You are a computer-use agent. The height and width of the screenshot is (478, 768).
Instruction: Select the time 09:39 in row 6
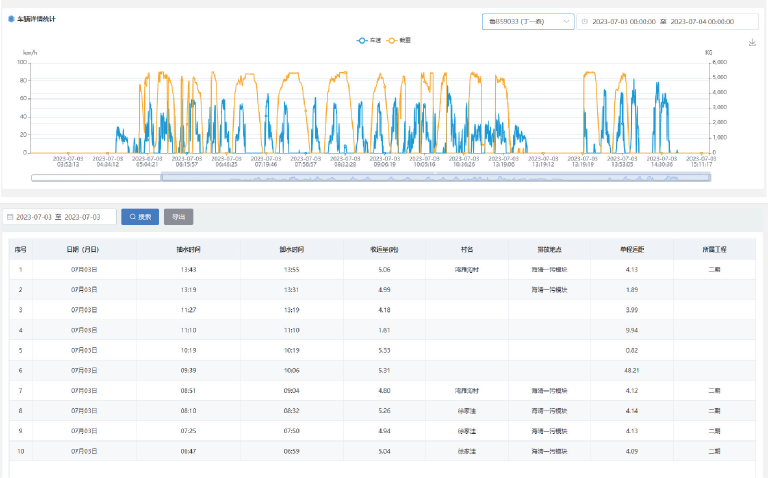coord(189,370)
